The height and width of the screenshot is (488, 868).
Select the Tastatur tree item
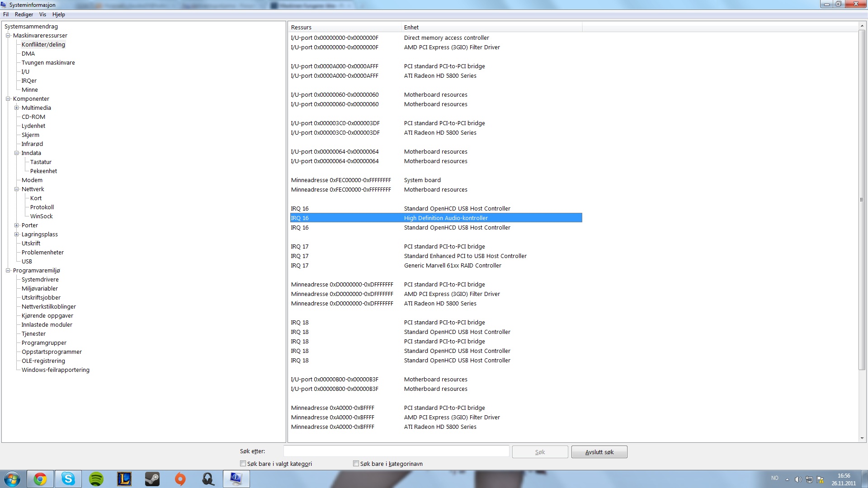click(x=41, y=162)
